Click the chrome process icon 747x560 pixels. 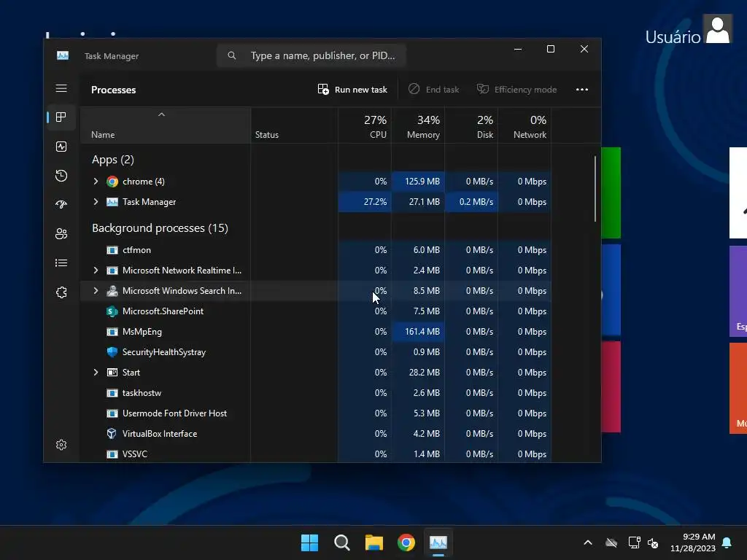pos(112,182)
